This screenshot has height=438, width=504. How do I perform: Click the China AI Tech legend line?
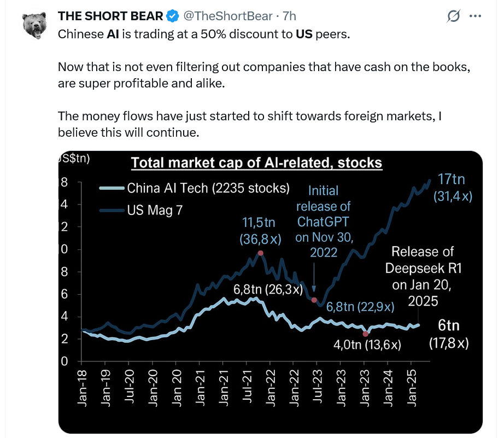tap(112, 189)
